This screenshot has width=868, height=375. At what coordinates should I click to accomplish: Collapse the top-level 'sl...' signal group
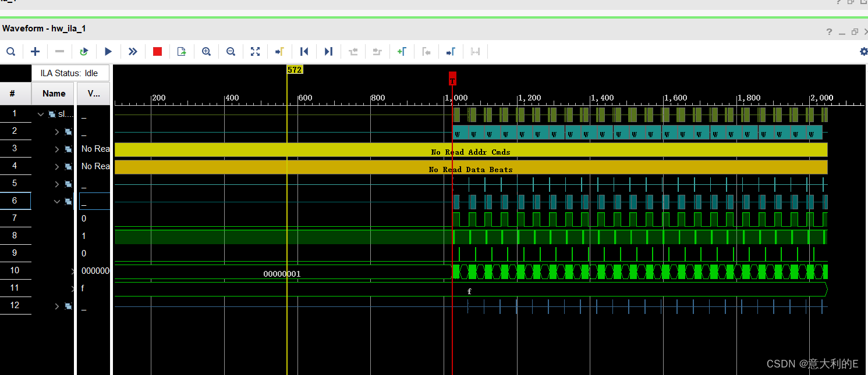41,114
